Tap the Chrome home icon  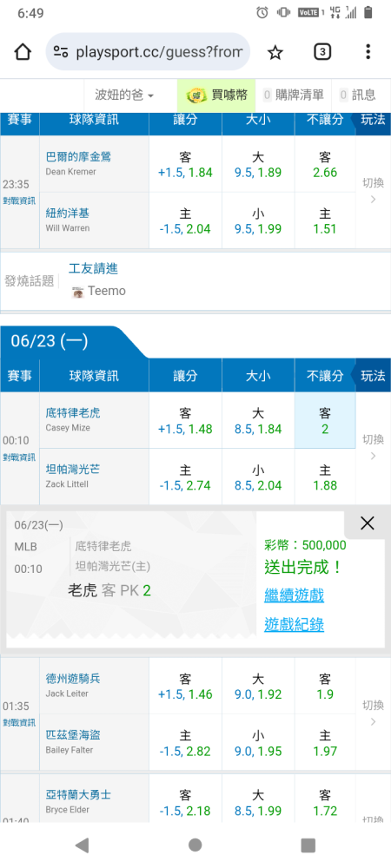tap(23, 52)
